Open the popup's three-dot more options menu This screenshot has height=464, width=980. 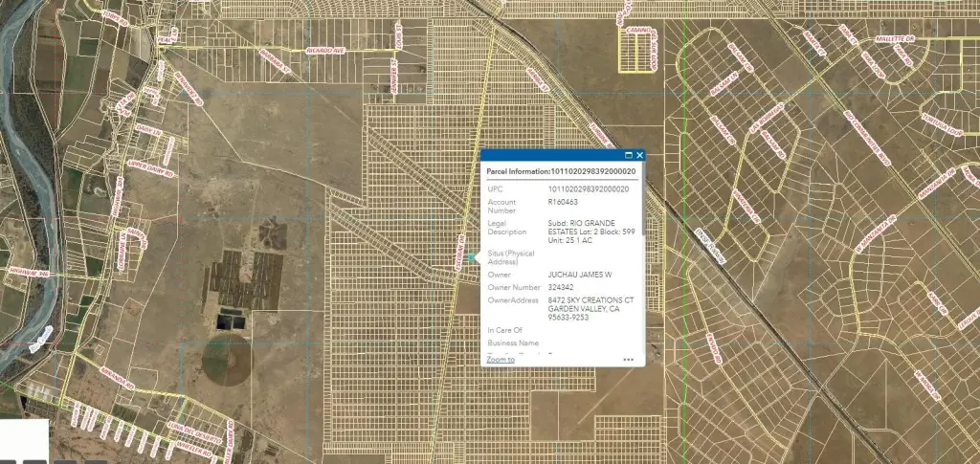628,360
